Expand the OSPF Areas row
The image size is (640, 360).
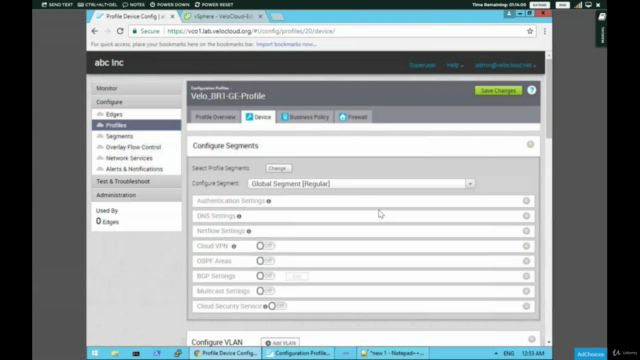coord(526,261)
